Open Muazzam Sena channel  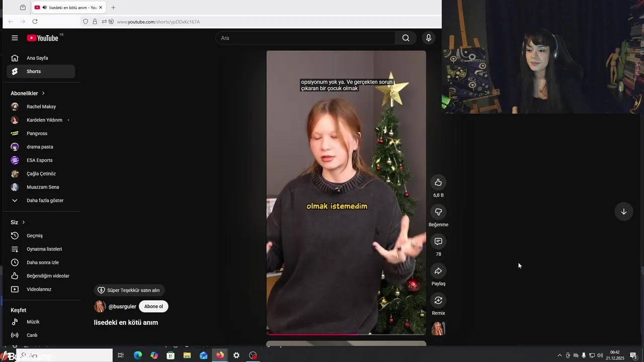41,187
